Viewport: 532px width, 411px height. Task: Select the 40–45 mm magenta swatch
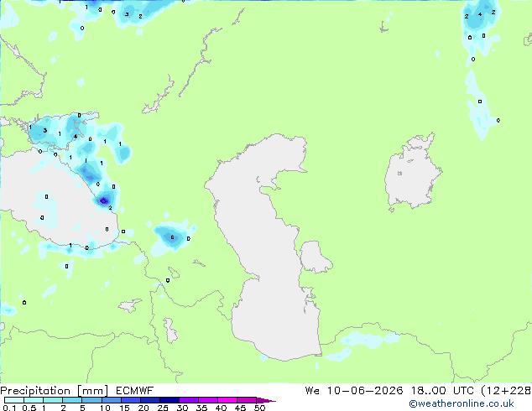tap(227, 400)
